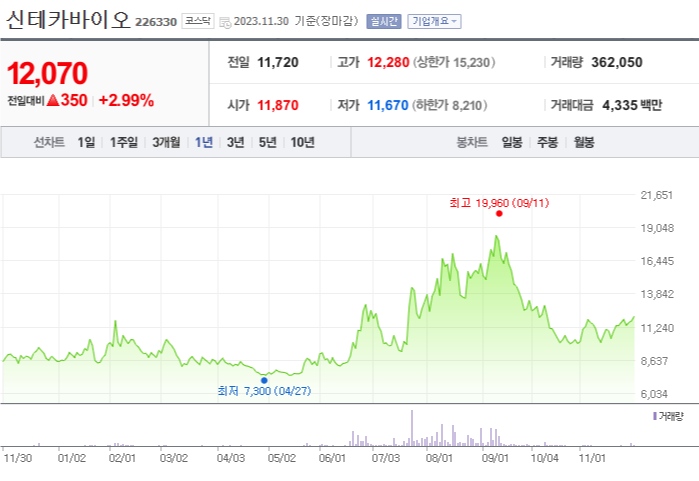This screenshot has width=699, height=481.
Task: Select the 3개월 line chart tab
Action: coord(166,142)
